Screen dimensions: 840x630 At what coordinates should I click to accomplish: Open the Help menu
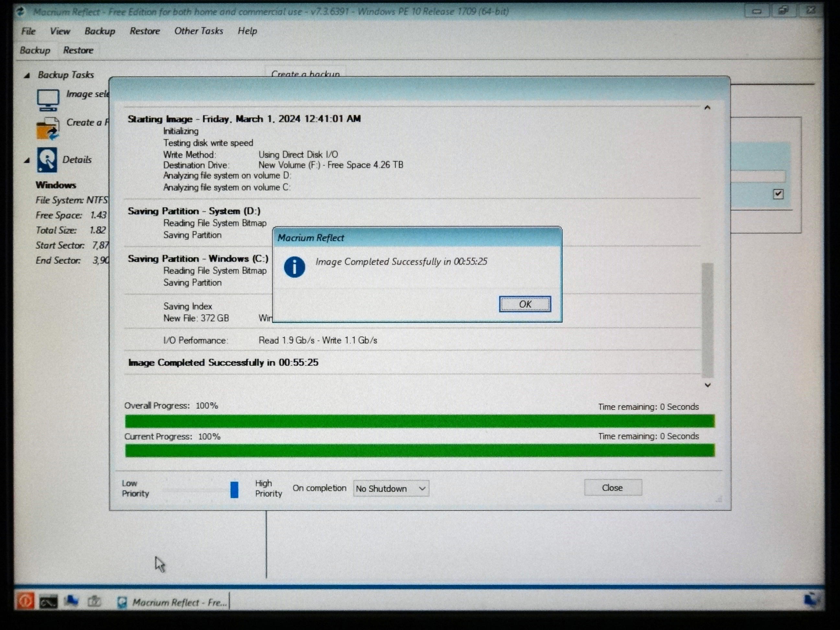click(x=248, y=31)
